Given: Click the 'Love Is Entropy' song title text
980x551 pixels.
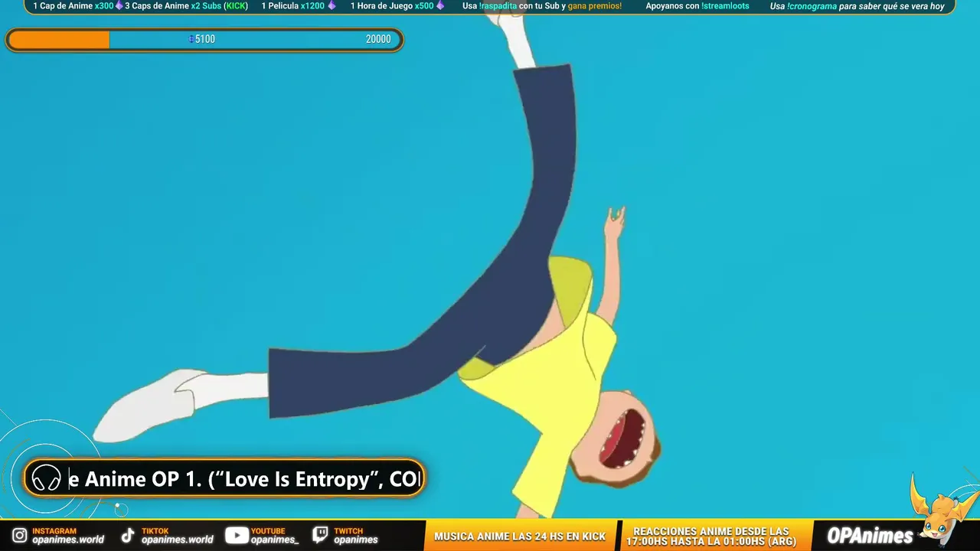Looking at the screenshot, I should 299,480.
